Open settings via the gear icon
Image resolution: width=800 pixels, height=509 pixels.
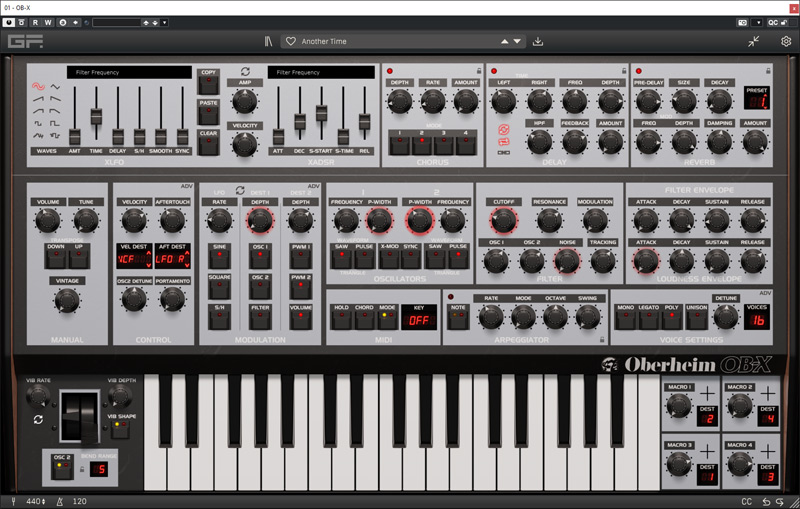click(786, 42)
